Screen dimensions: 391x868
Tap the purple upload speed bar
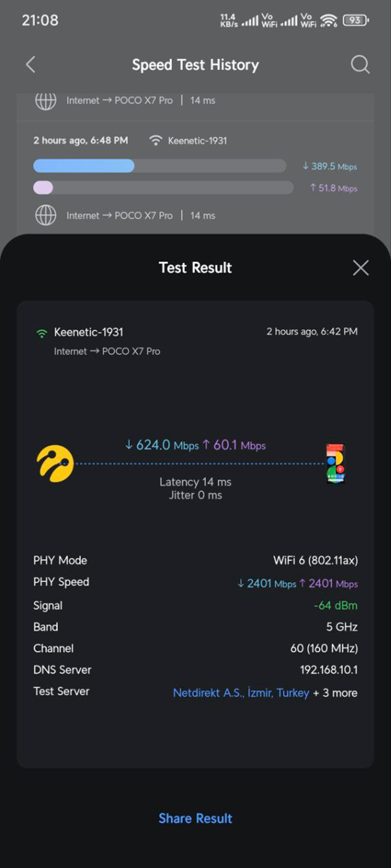[x=43, y=188]
